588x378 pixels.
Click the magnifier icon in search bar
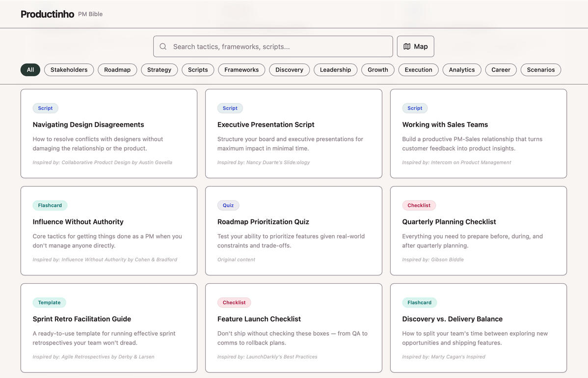(x=163, y=47)
